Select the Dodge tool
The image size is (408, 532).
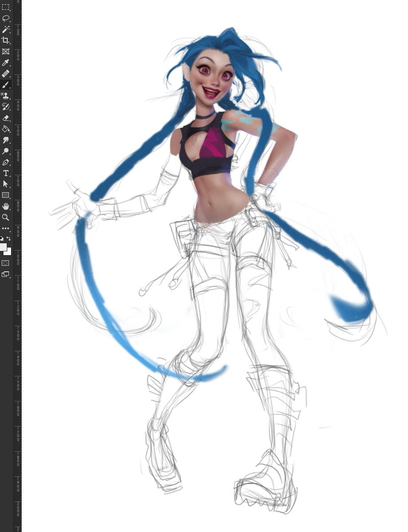pyautogui.click(x=5, y=151)
